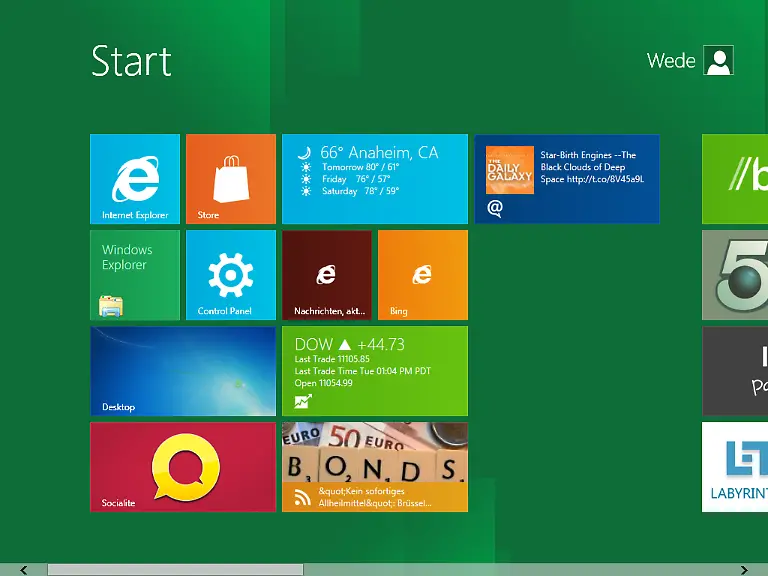The height and width of the screenshot is (576, 768).
Task: Click the @ icon on tweet tile
Action: [495, 209]
